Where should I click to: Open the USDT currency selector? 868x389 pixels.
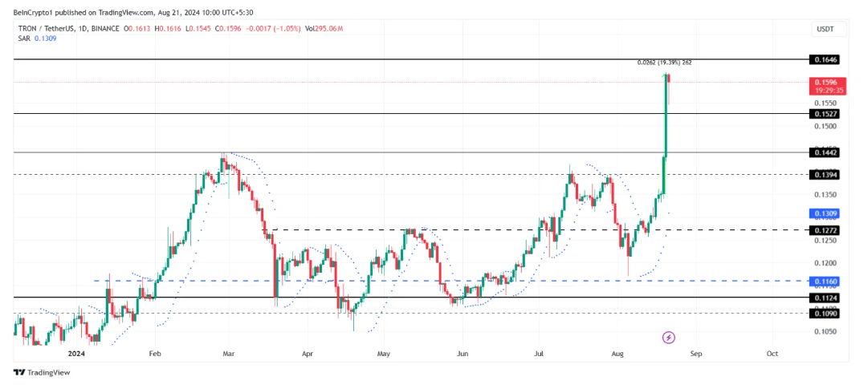click(x=825, y=29)
